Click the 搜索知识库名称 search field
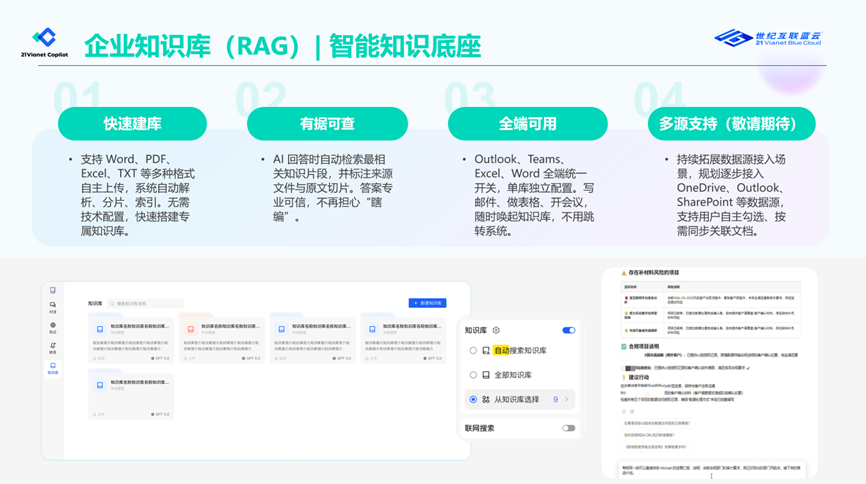 tap(147, 303)
